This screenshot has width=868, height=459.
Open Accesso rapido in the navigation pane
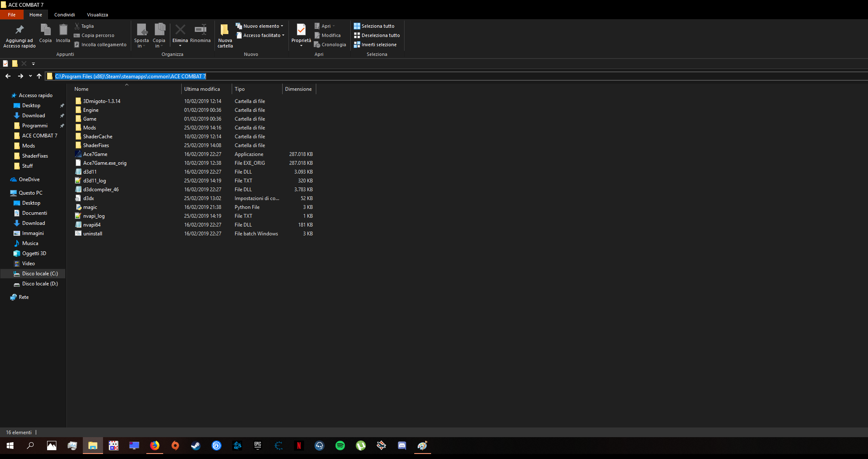point(35,95)
